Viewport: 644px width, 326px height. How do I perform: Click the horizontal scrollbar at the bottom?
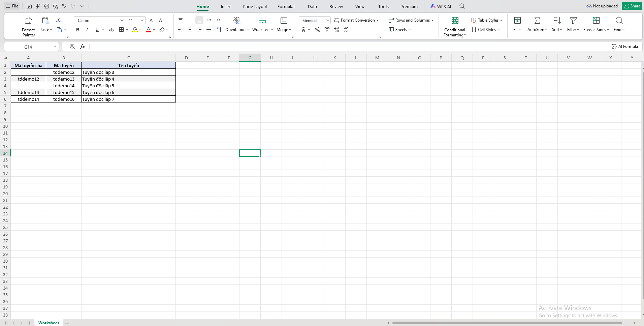click(x=507, y=323)
